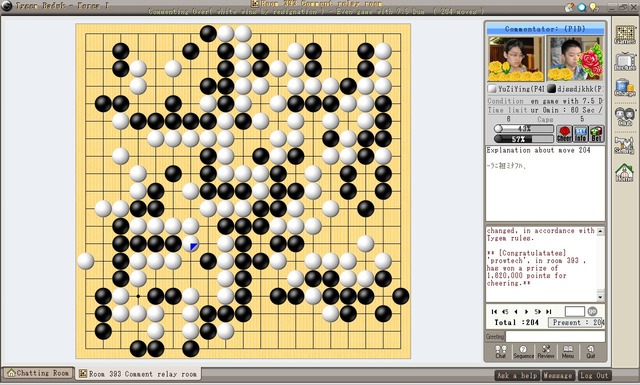The height and width of the screenshot is (385, 640).
Task: Click chat log scrollbar down arrow
Action: click(600, 297)
